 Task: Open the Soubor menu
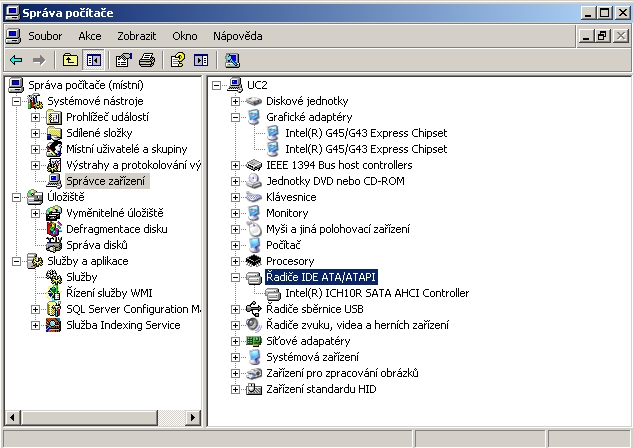[45, 36]
